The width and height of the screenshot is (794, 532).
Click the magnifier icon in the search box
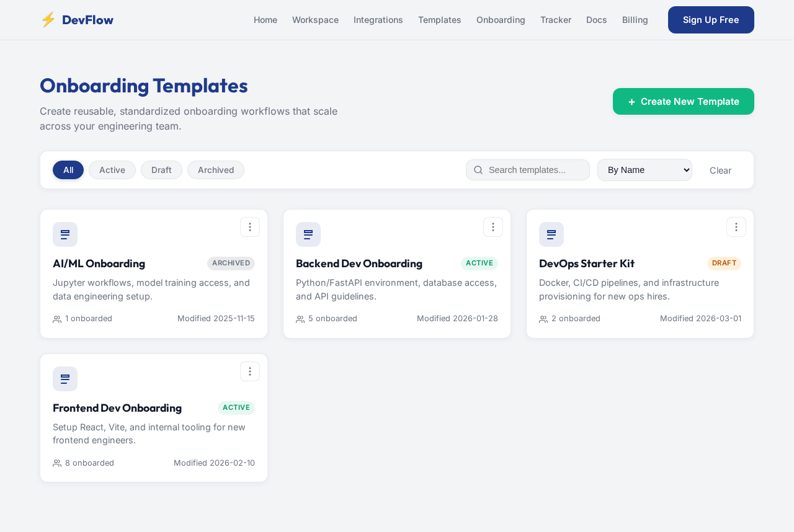[x=478, y=170]
